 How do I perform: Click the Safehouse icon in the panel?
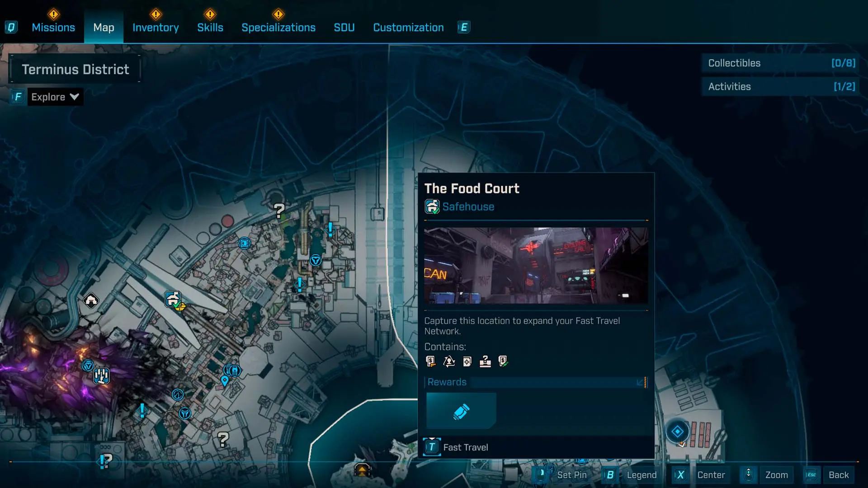(x=432, y=206)
